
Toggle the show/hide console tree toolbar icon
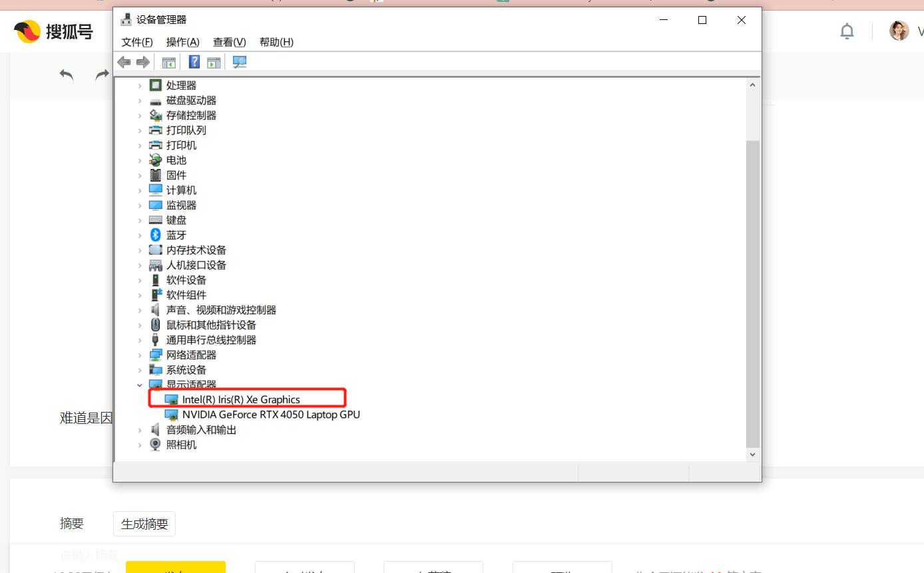point(168,62)
